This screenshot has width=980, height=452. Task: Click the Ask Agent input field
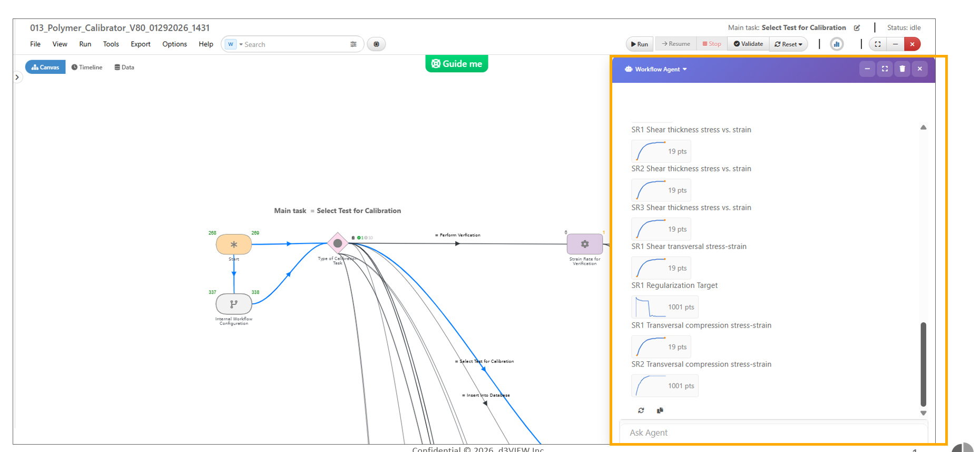[x=772, y=432]
